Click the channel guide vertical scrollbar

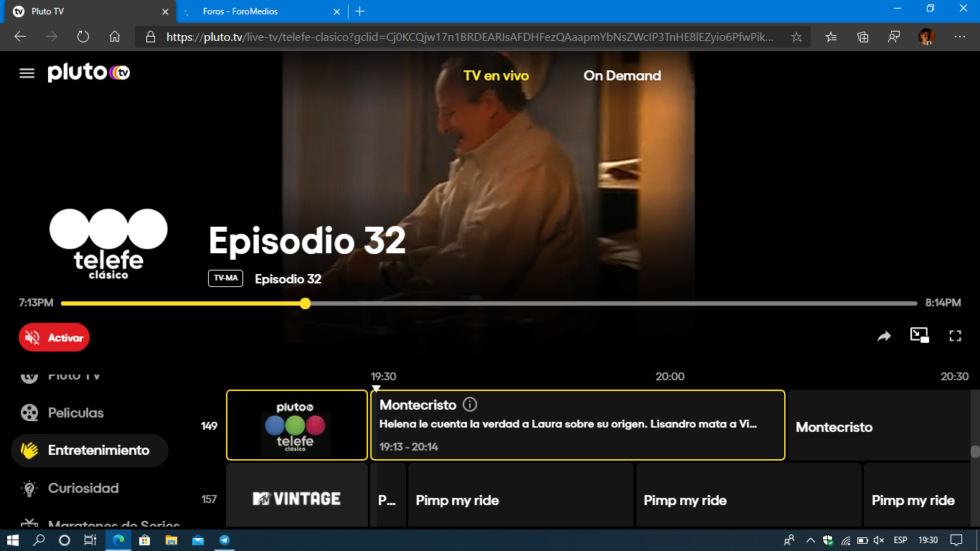click(975, 451)
